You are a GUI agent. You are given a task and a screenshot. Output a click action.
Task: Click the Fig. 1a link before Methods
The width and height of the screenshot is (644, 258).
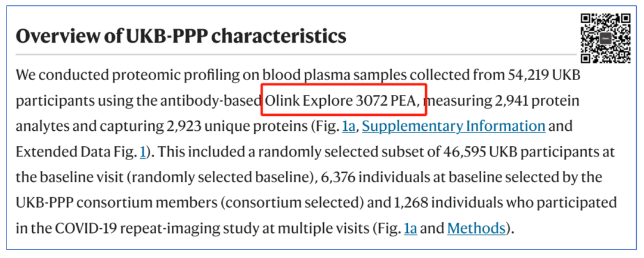[x=411, y=228]
